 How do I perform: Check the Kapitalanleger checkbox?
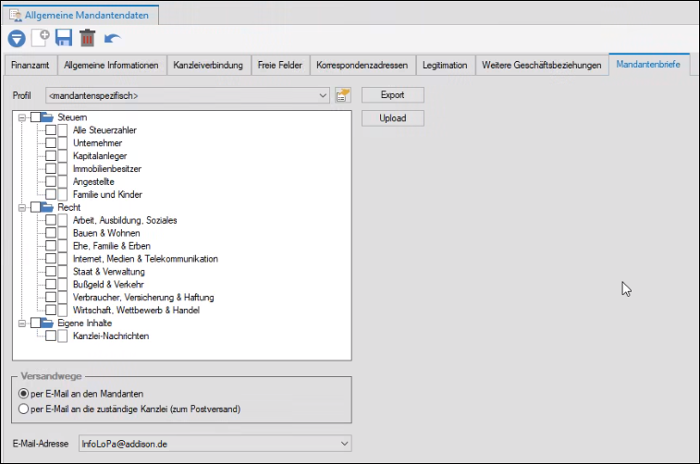tap(50, 156)
